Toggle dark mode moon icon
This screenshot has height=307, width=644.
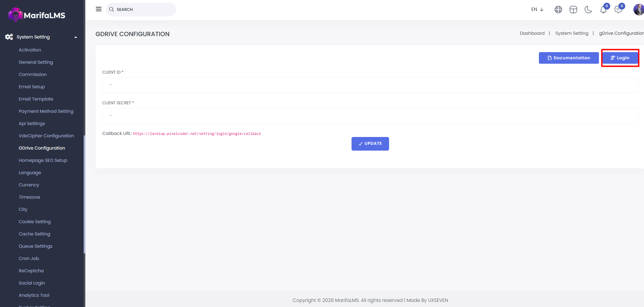588,10
